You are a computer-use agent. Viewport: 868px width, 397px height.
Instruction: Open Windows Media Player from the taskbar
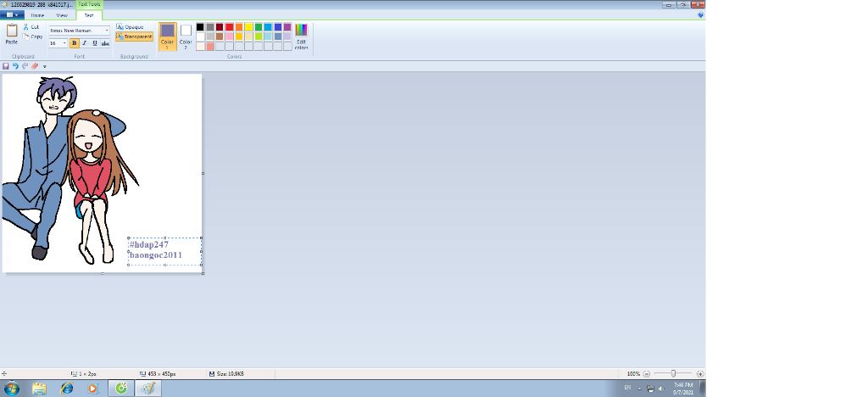(x=93, y=389)
